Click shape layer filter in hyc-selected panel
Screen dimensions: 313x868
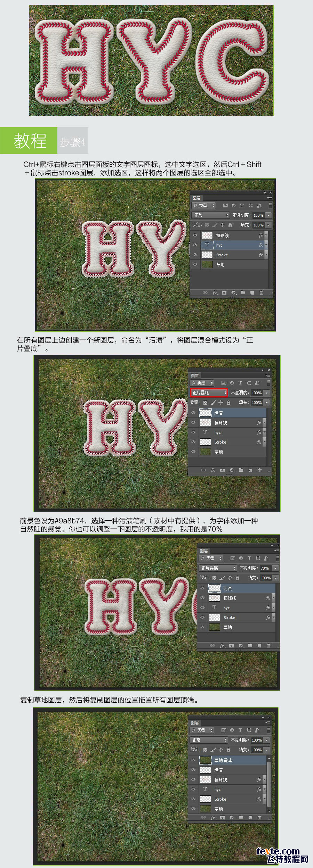point(250,206)
